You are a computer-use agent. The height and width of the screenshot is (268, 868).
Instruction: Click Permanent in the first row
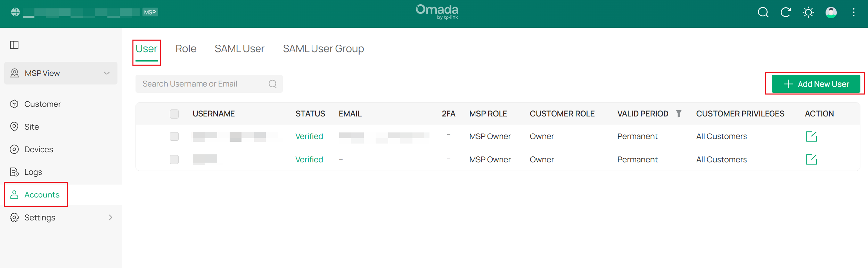(637, 136)
